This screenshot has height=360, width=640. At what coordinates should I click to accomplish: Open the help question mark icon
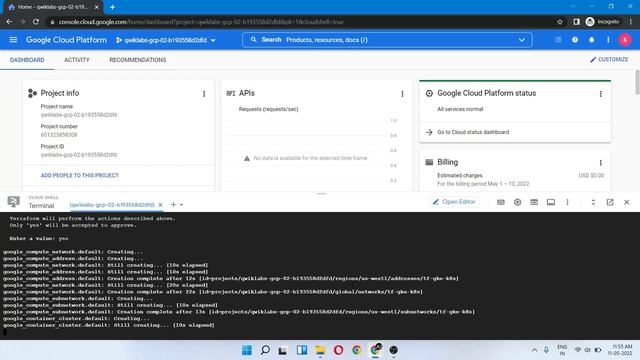pos(575,40)
